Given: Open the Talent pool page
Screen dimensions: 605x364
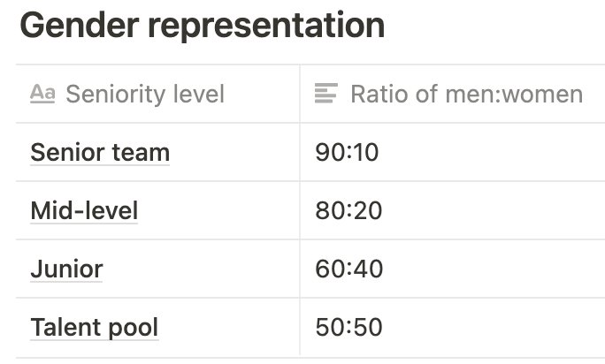Looking at the screenshot, I should (94, 328).
